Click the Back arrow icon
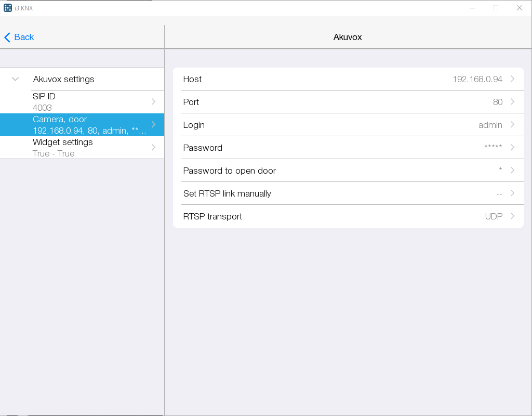532x416 pixels. point(7,37)
